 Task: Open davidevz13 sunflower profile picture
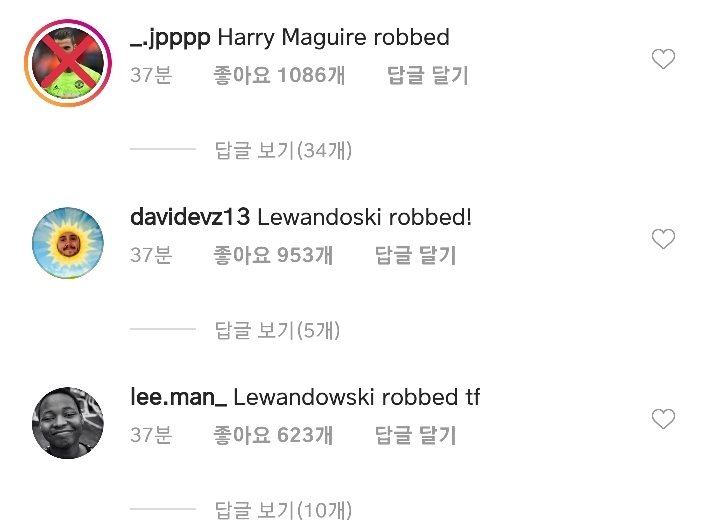[x=68, y=243]
